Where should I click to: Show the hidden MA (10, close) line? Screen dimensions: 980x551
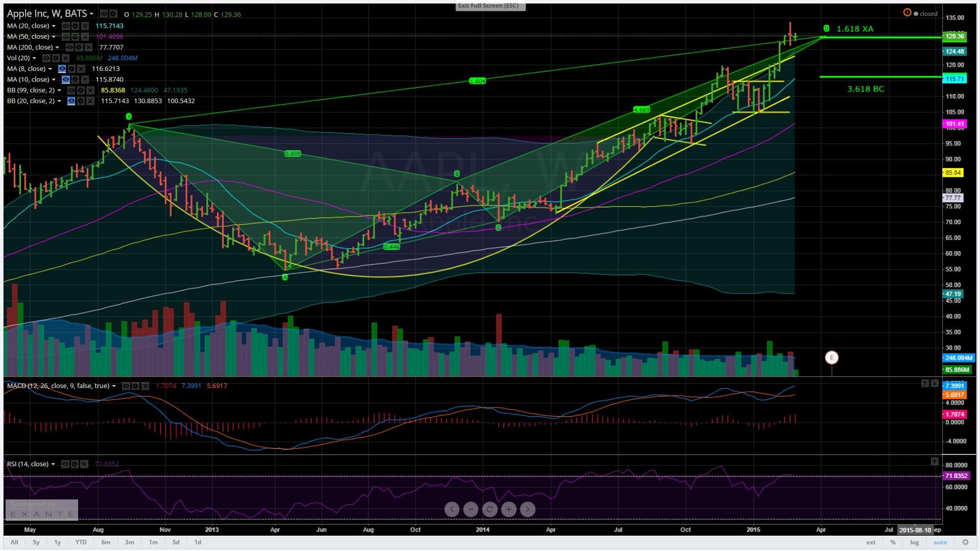click(x=66, y=80)
